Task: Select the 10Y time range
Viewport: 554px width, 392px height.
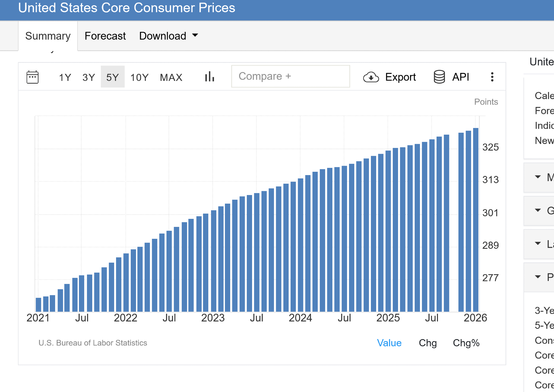Action: click(x=139, y=77)
